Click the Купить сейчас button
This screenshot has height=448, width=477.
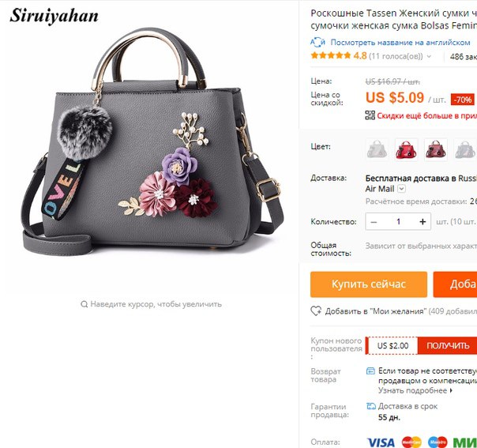(x=369, y=284)
